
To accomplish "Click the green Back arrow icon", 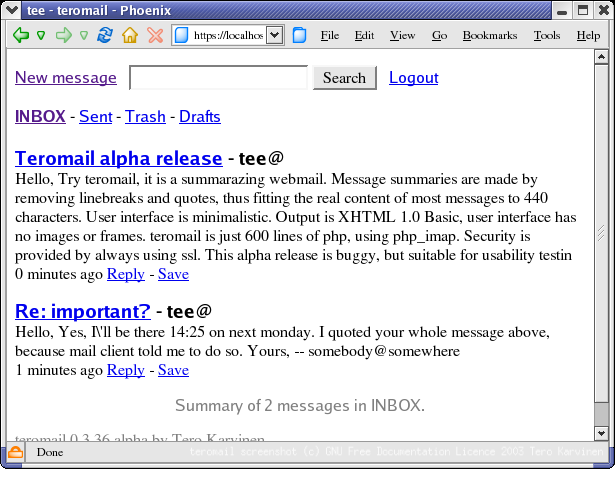I will [x=21, y=35].
